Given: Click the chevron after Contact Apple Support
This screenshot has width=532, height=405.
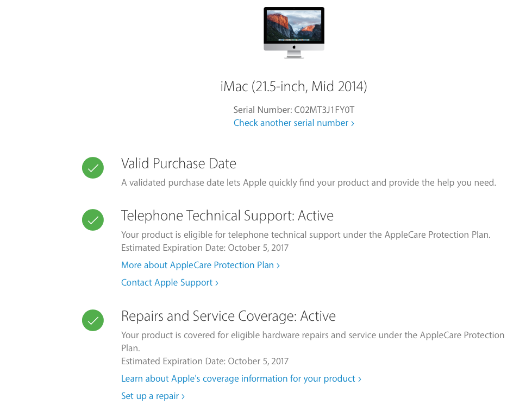Looking at the screenshot, I should tap(216, 283).
